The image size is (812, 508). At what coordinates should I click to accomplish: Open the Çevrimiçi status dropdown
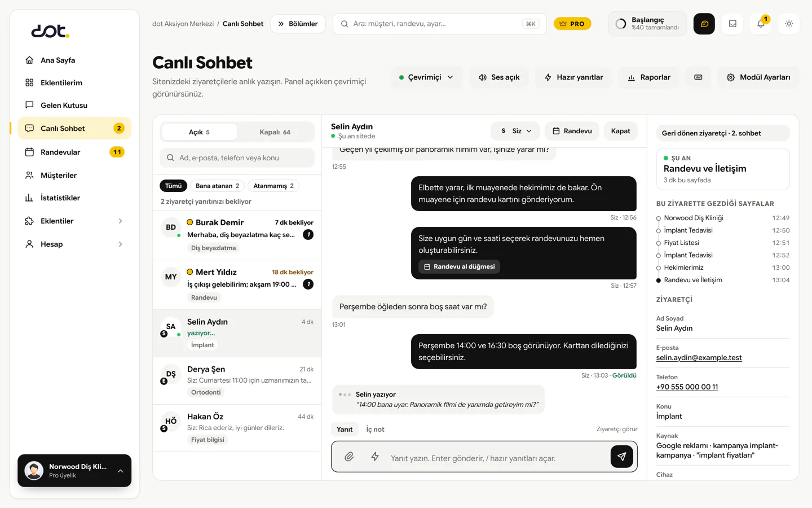click(x=426, y=77)
